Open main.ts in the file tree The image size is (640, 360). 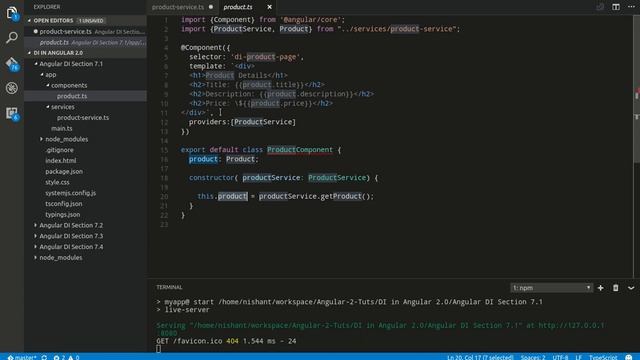pyautogui.click(x=62, y=128)
